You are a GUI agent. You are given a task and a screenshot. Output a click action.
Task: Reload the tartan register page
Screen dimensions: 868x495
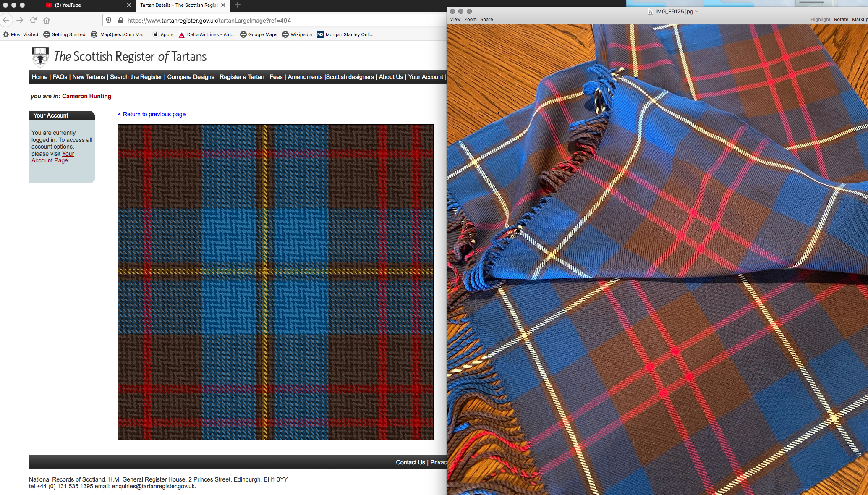point(33,20)
